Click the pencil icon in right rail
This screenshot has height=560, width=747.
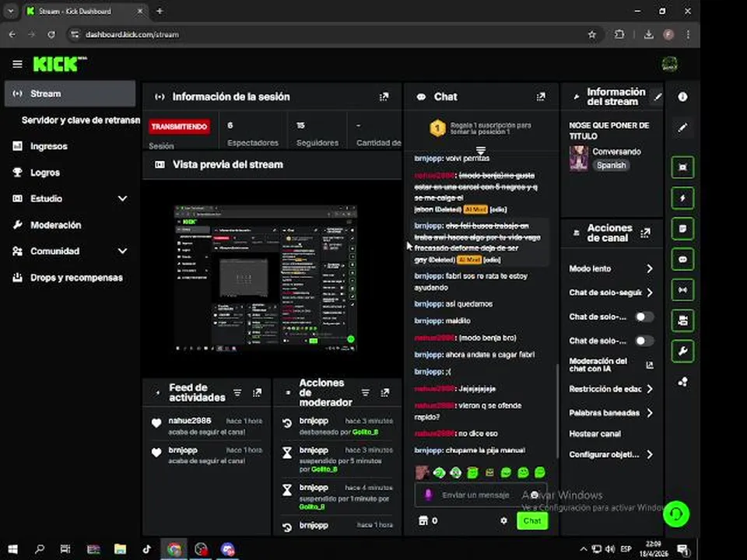[x=682, y=127]
